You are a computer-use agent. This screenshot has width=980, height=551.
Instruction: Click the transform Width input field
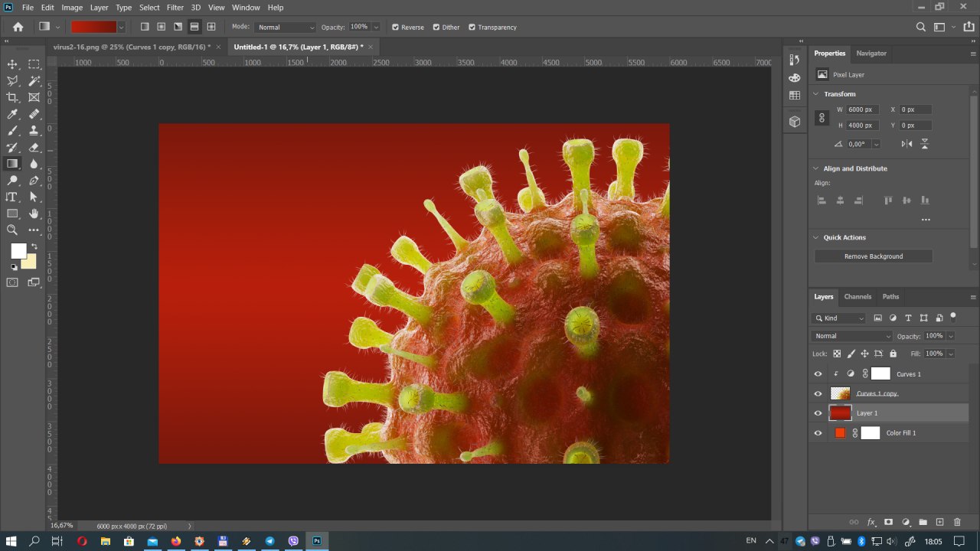tap(863, 109)
